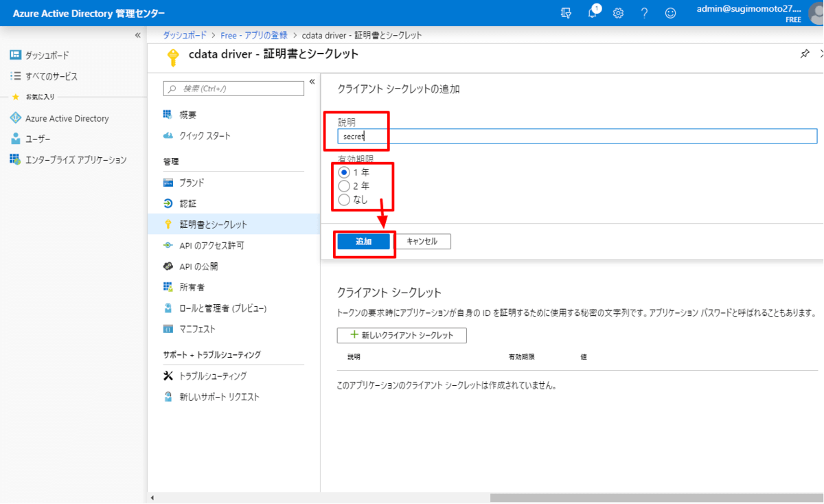
Task: Open the feedback smiley icon
Action: pyautogui.click(x=670, y=13)
